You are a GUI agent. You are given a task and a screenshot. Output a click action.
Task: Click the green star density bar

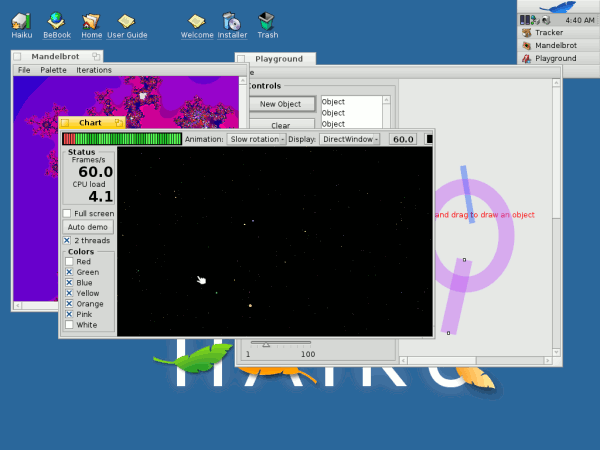coord(130,139)
